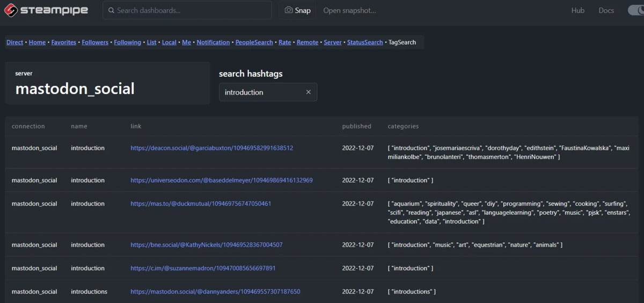Click the connection cell in the dannyanders row
Screen dimensions: 644x303
click(x=34, y=292)
